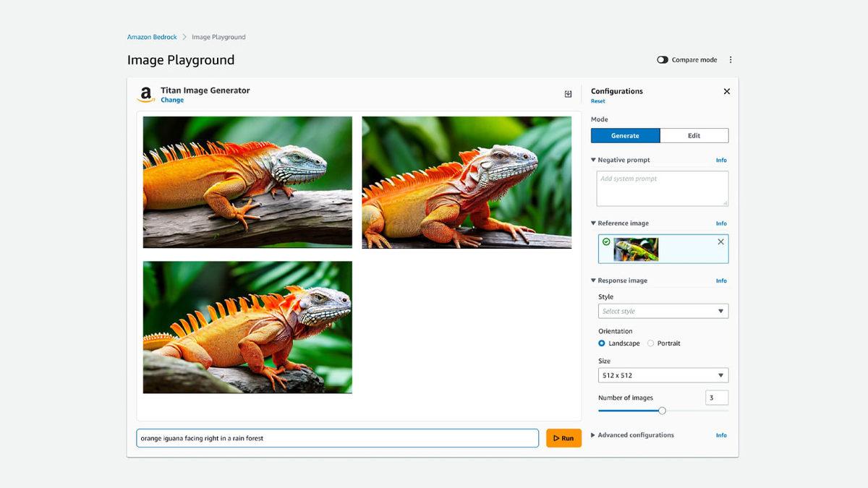Navigate via the Amazon Bedrock breadcrumb link
Viewport: 868px width, 488px height.
tap(151, 37)
